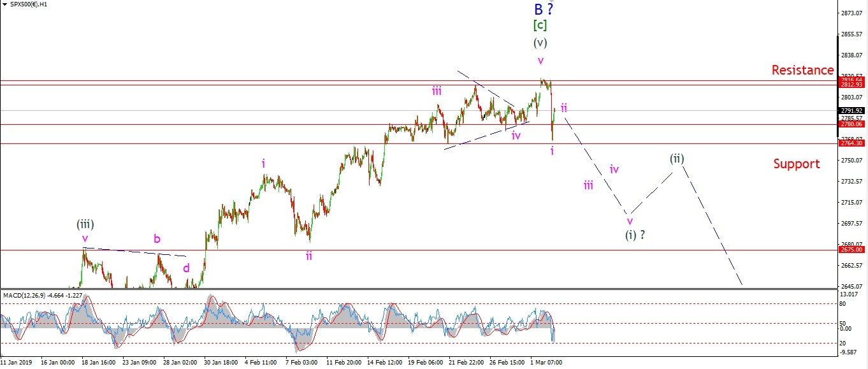Click the '(i) ?' projected wave label
The width and height of the screenshot is (868, 369).
point(635,235)
